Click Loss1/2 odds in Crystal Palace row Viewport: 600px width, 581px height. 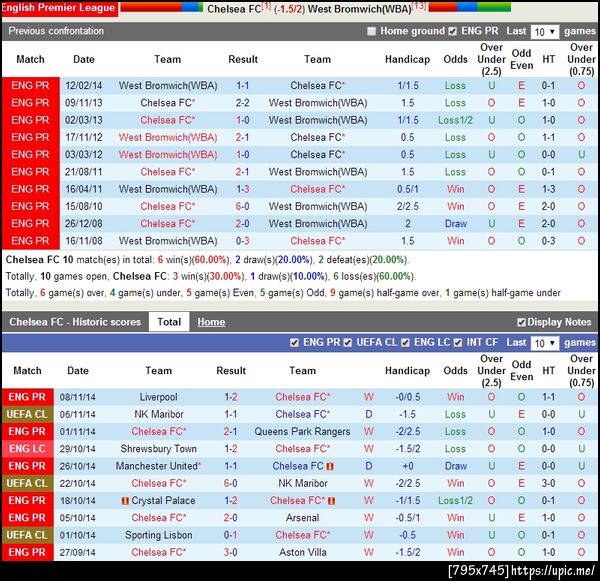click(x=455, y=501)
